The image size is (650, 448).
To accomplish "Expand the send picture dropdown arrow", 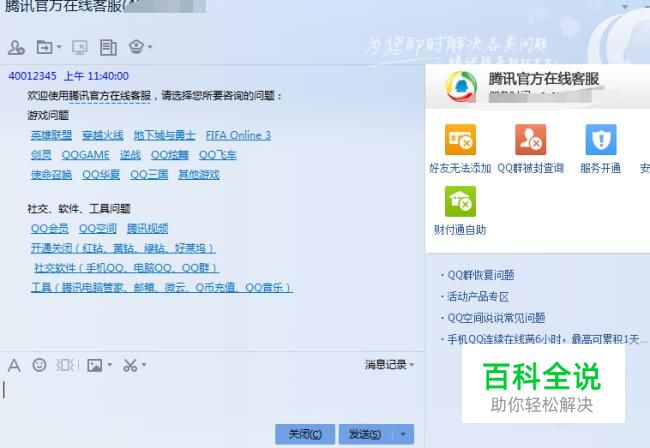I will coord(109,365).
